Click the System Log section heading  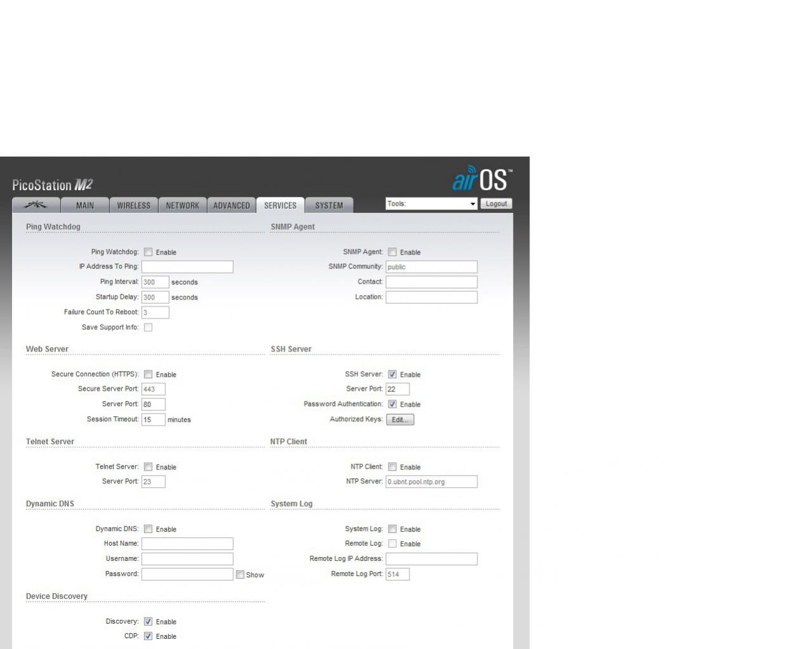(x=291, y=504)
